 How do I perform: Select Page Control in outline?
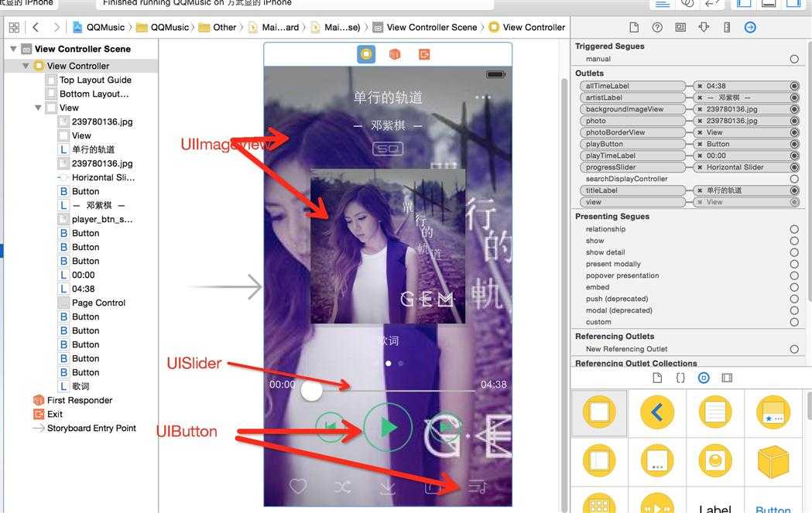pos(91,303)
